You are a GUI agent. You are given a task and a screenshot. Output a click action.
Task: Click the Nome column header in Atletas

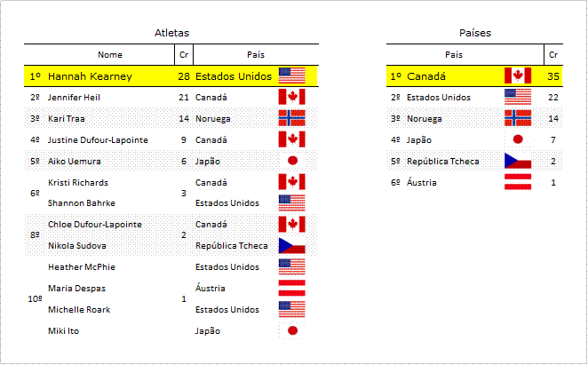[110, 55]
